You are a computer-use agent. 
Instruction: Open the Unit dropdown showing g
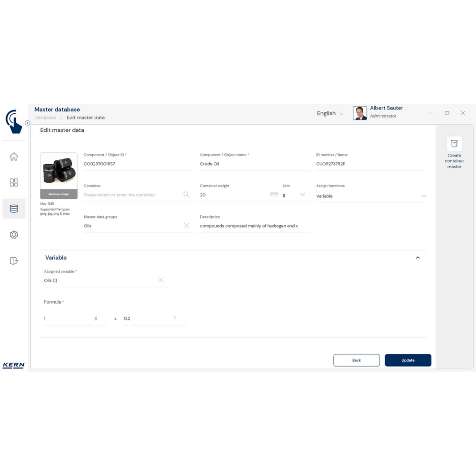click(x=302, y=194)
